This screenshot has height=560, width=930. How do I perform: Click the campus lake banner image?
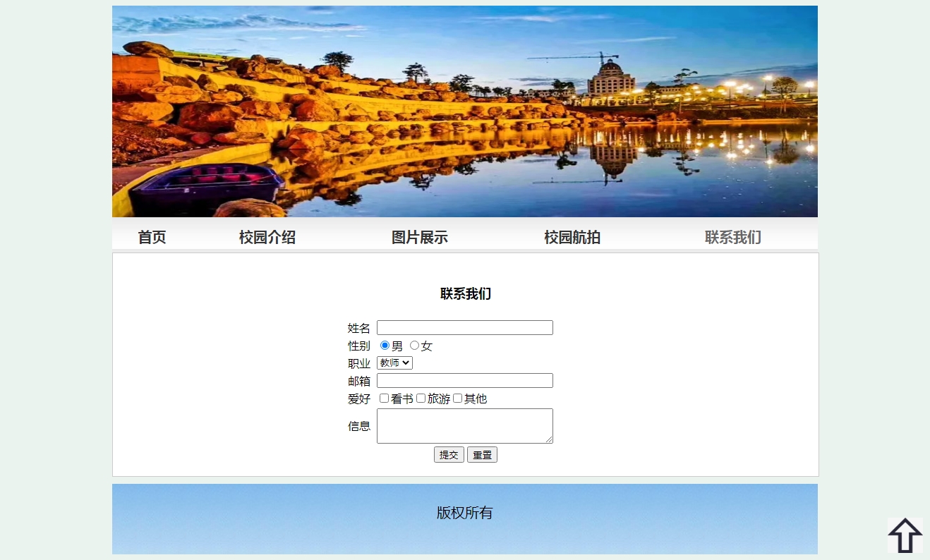tap(465, 111)
